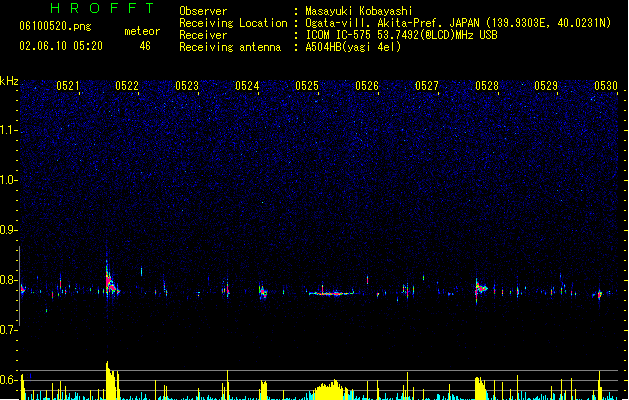Click the 0521 time marker

tap(67, 86)
